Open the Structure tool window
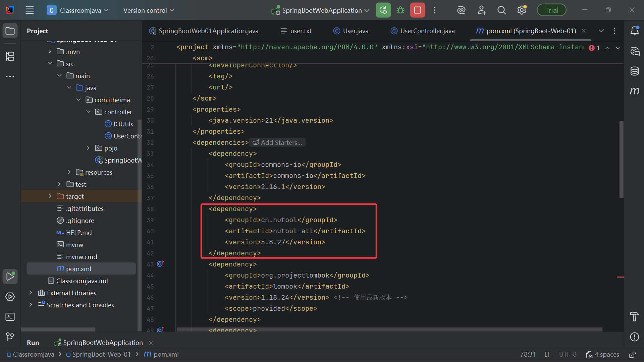 coord(10,56)
